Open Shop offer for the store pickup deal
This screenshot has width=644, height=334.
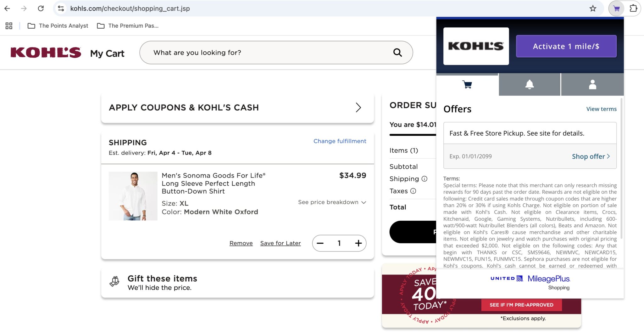tap(591, 156)
